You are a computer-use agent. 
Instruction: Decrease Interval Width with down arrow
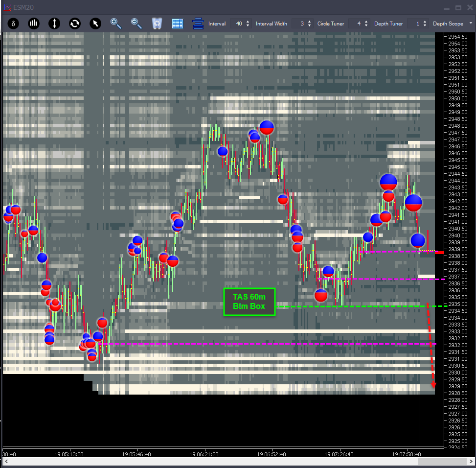(309, 25)
